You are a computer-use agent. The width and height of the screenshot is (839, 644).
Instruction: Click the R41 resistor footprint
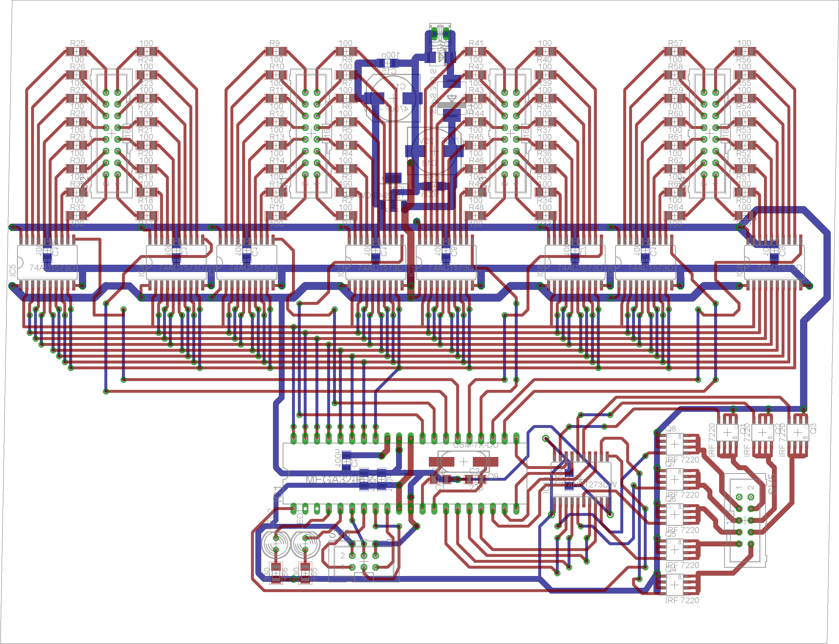point(475,51)
